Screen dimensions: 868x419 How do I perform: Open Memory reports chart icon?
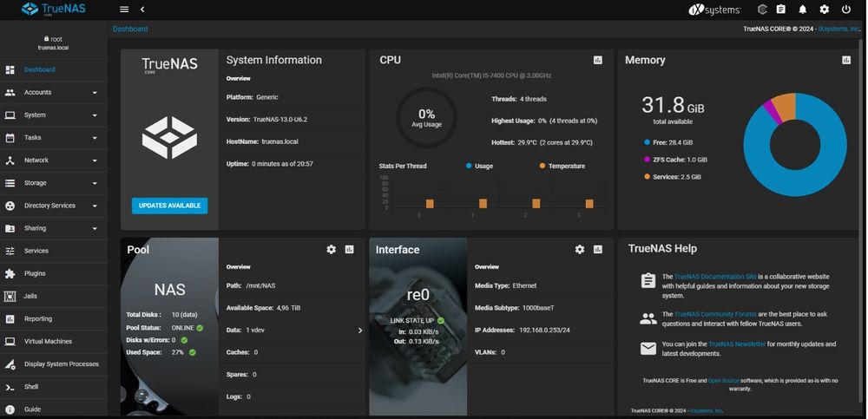846,60
